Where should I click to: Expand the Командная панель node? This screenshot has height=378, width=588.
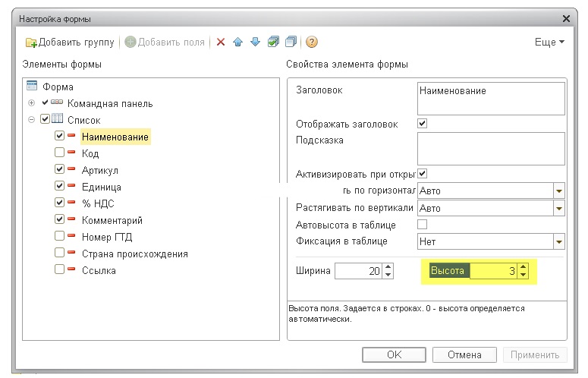[32, 102]
